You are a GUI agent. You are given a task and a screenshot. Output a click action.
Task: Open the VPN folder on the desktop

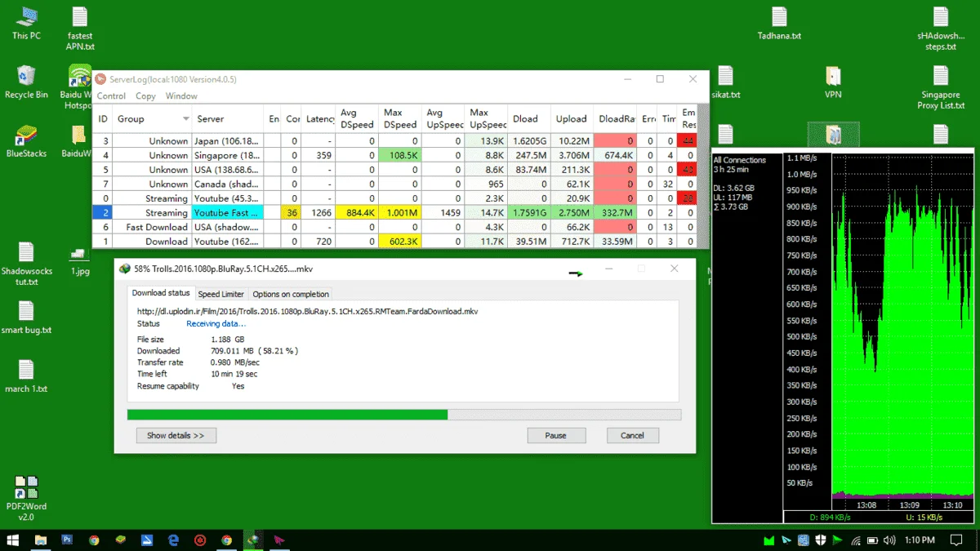tap(832, 82)
